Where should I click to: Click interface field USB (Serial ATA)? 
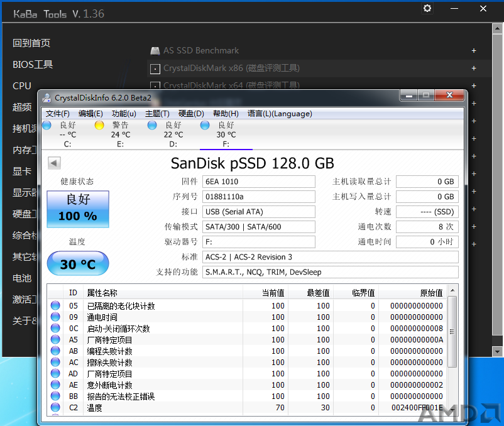pyautogui.click(x=259, y=212)
